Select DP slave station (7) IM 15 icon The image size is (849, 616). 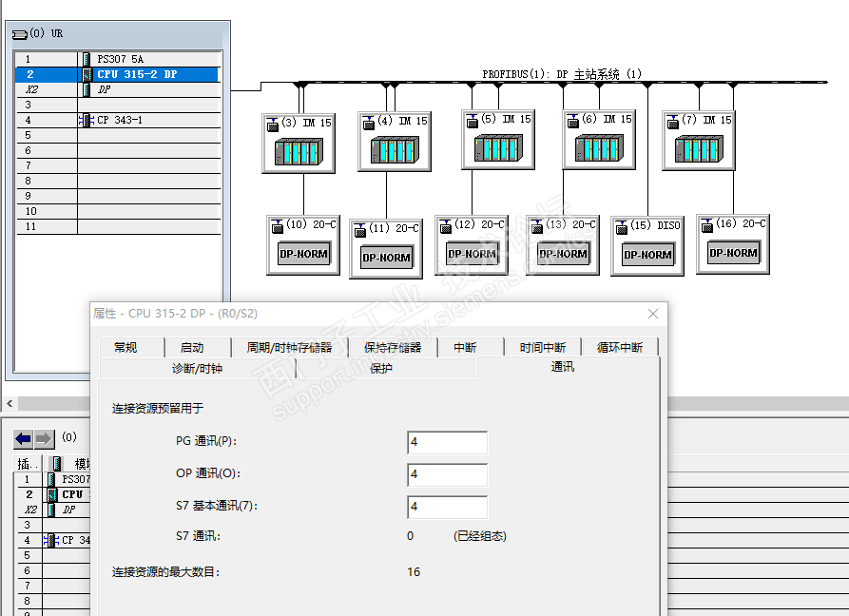coord(699,141)
